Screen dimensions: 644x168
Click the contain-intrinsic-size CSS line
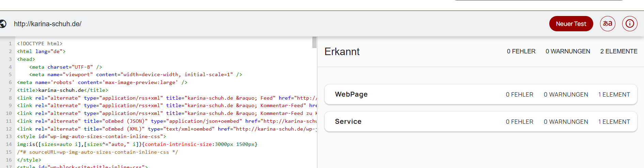[x=137, y=144]
